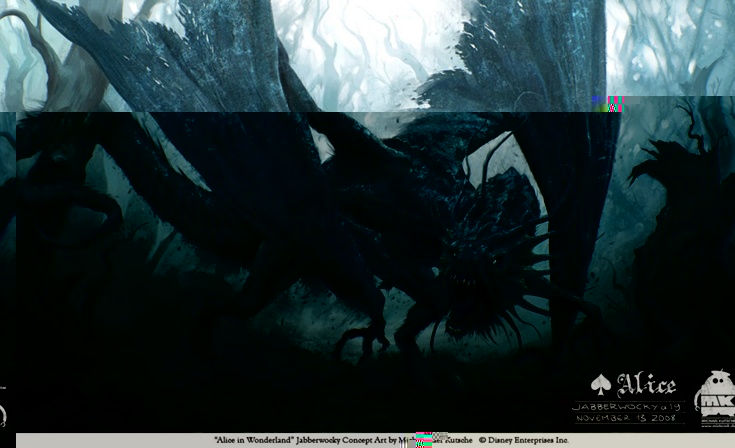
Task: Click "Jabberwocky Concept Art by" caption text
Action: coord(346,441)
